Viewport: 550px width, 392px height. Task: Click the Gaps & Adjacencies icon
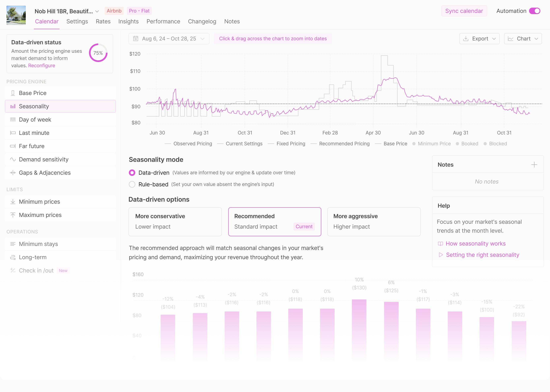click(13, 173)
